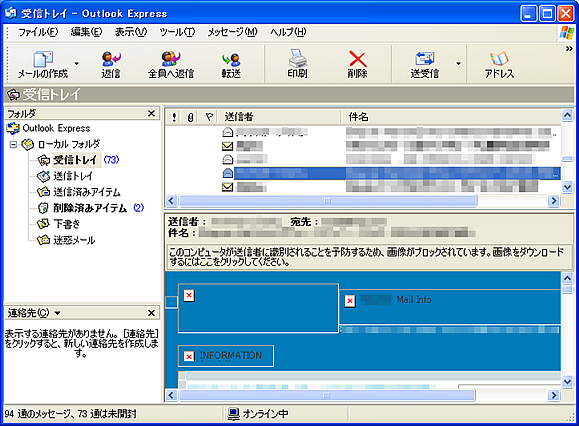Click the 転送 (Forward) toolbar icon
Viewport: 579px width, 426px height.
tap(231, 59)
